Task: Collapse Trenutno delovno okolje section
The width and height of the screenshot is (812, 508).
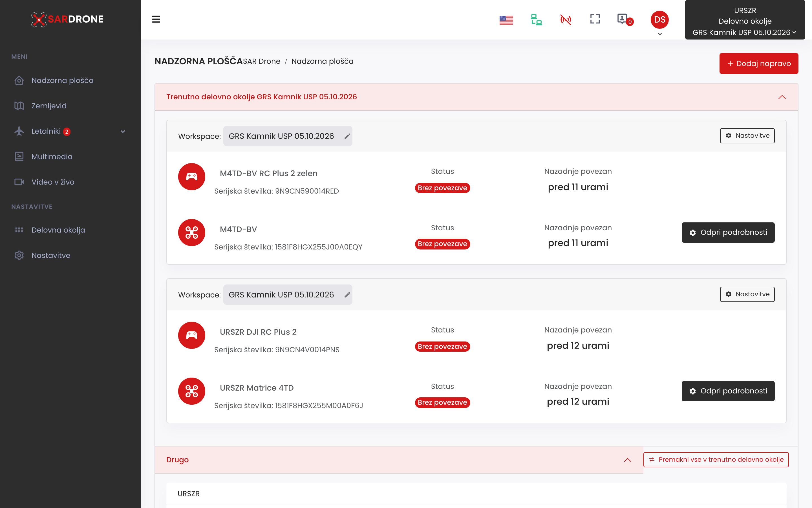Action: (782, 97)
